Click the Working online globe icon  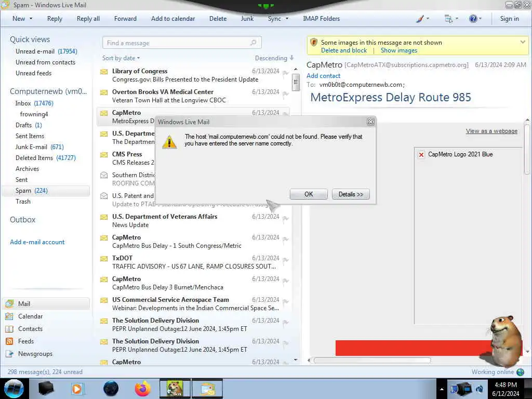pyautogui.click(x=520, y=372)
